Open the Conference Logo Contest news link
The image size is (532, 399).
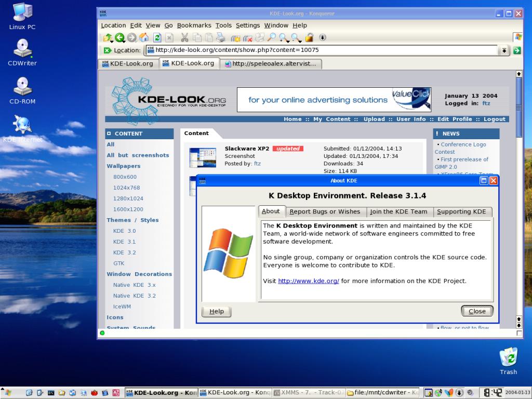point(460,148)
